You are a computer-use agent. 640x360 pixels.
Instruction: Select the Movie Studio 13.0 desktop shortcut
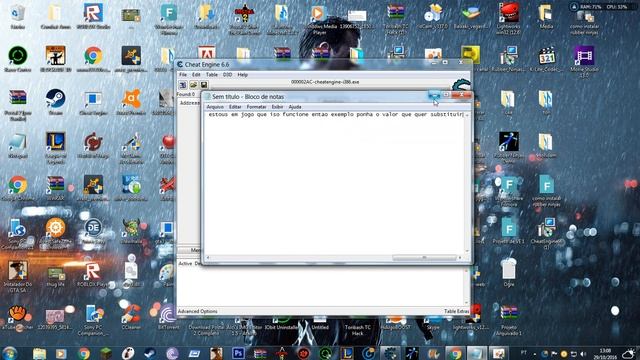click(584, 62)
